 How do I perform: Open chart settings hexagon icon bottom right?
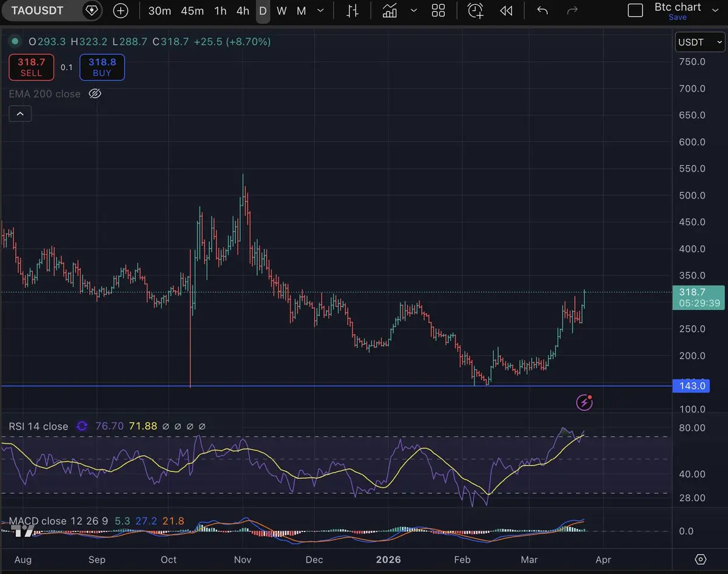pyautogui.click(x=701, y=559)
